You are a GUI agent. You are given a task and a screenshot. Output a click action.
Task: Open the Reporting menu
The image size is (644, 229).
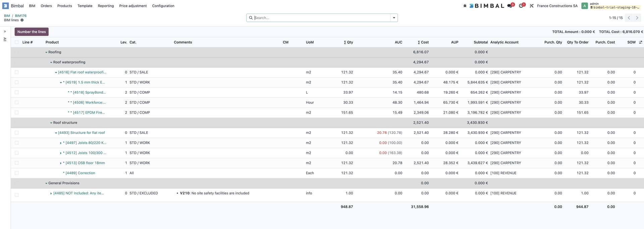tap(106, 6)
